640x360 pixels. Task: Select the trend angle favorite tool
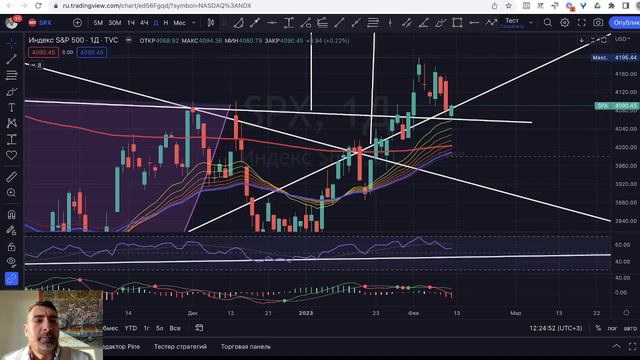coord(423,23)
